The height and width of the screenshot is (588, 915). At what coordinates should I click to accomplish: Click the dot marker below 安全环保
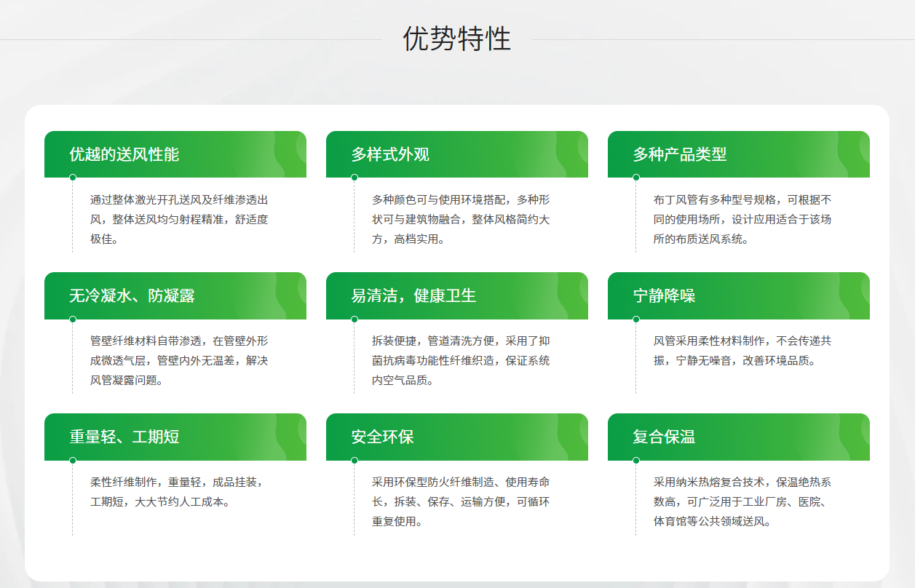(x=354, y=460)
